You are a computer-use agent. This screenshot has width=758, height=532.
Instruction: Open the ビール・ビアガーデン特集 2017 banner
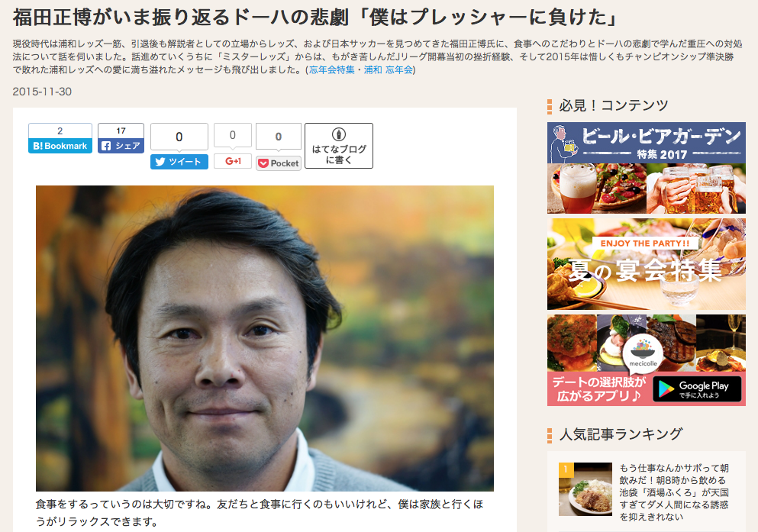[x=647, y=168]
